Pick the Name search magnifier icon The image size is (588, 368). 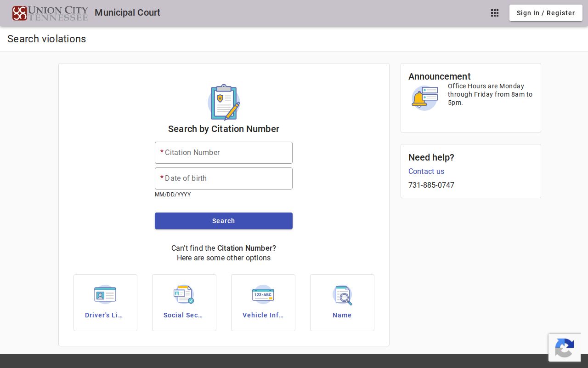click(342, 295)
